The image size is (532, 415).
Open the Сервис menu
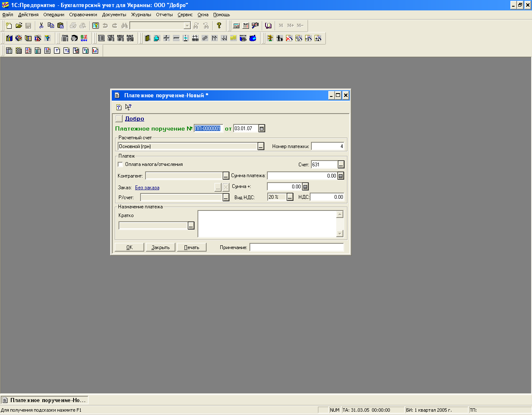185,15
